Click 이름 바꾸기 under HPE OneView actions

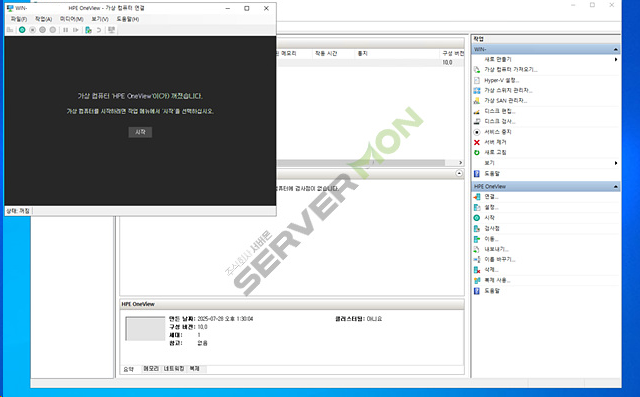point(500,259)
